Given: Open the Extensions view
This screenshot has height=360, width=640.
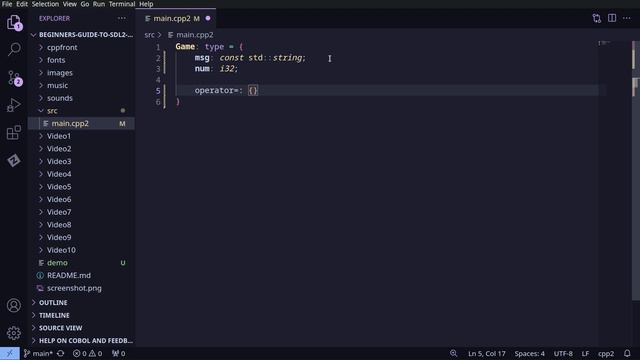Looking at the screenshot, I should pos(14,133).
